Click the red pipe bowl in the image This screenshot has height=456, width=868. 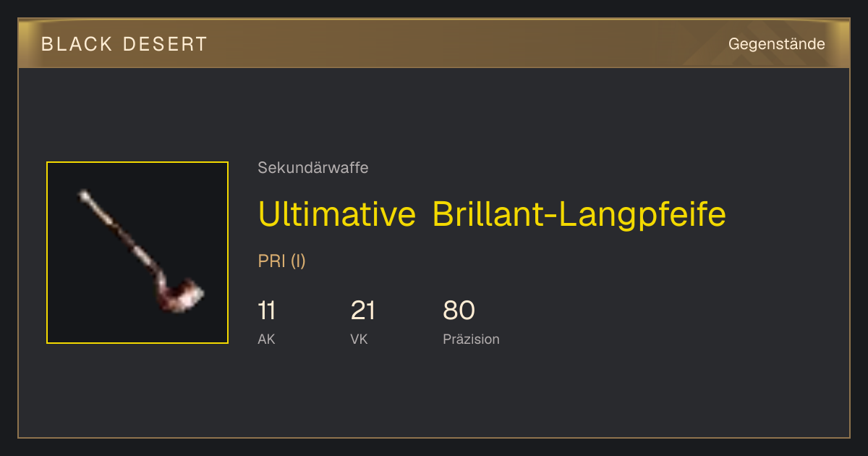point(181,297)
